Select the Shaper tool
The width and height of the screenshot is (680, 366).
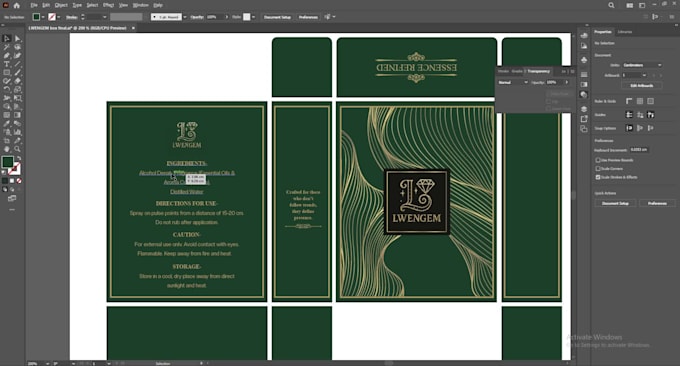pos(7,81)
